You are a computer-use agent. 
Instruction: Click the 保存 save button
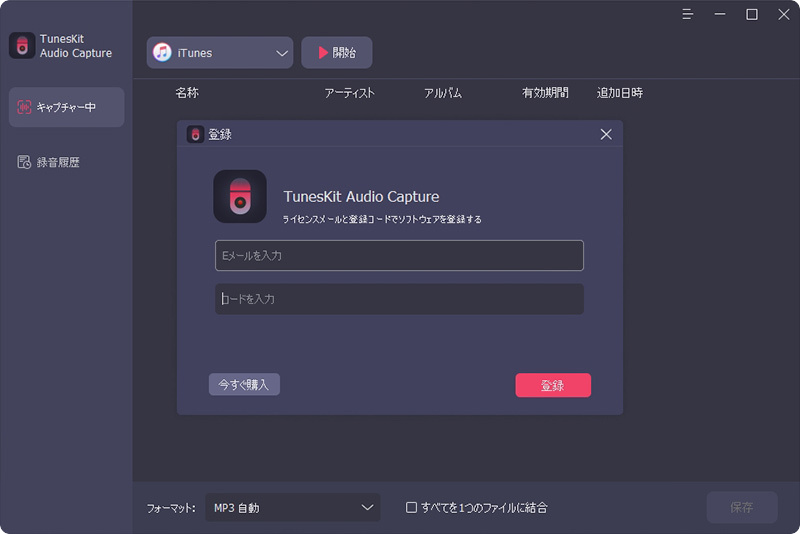click(x=742, y=507)
